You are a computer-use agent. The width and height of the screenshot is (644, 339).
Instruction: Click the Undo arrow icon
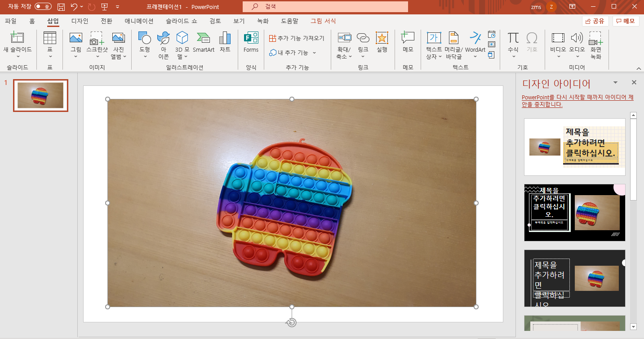click(74, 7)
